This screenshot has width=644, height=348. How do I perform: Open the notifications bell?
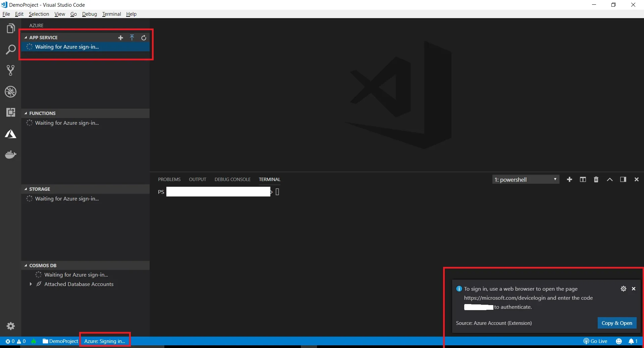(633, 341)
